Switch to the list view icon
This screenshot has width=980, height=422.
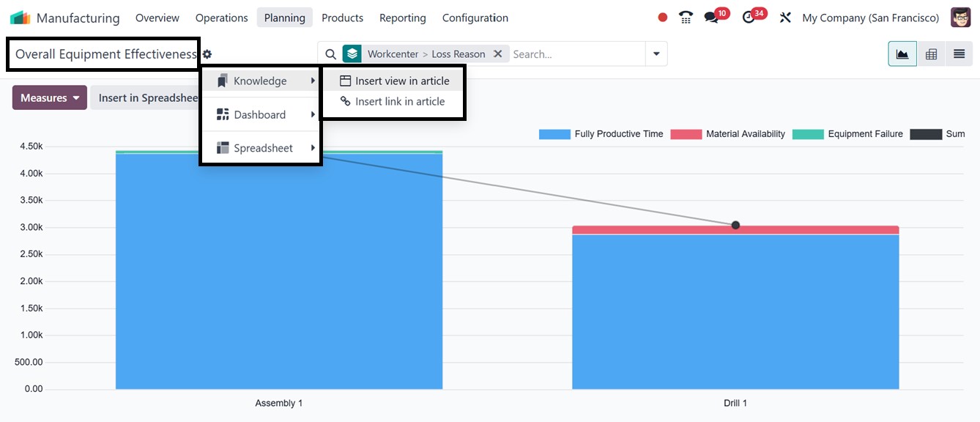click(x=959, y=54)
